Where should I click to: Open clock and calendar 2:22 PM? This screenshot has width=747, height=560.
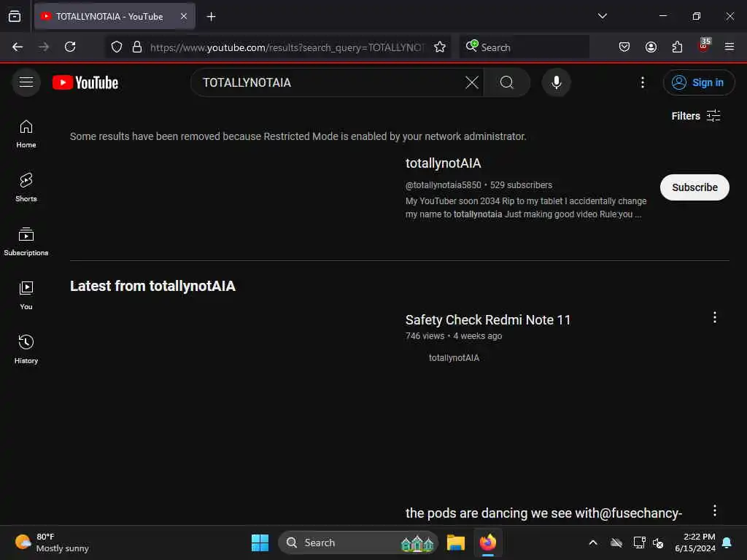[695, 542]
